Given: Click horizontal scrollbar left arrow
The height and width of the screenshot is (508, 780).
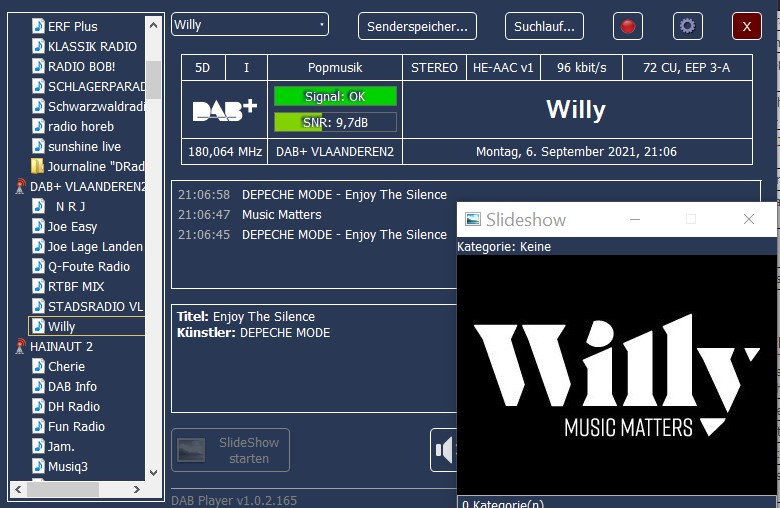Looking at the screenshot, I should point(18,490).
